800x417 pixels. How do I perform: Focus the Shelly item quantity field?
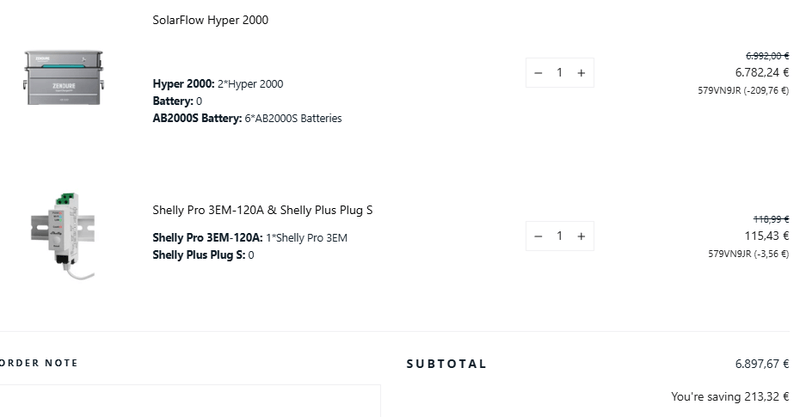point(560,236)
